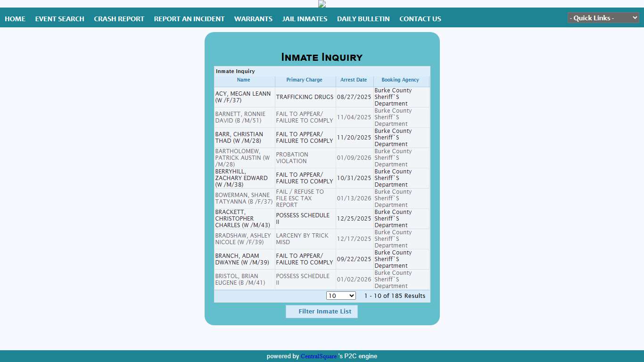Open the Warrants page
This screenshot has height=362, width=644.
click(x=253, y=19)
